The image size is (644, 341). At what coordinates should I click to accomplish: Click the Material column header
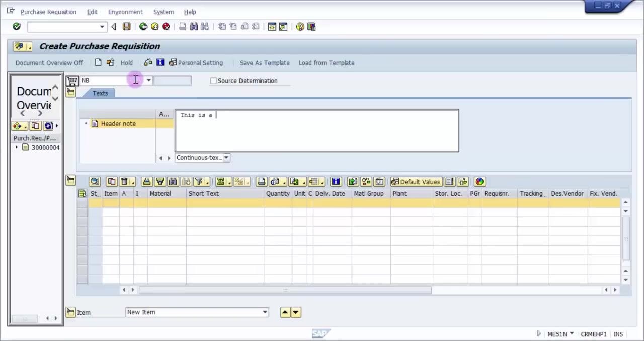coord(167,194)
